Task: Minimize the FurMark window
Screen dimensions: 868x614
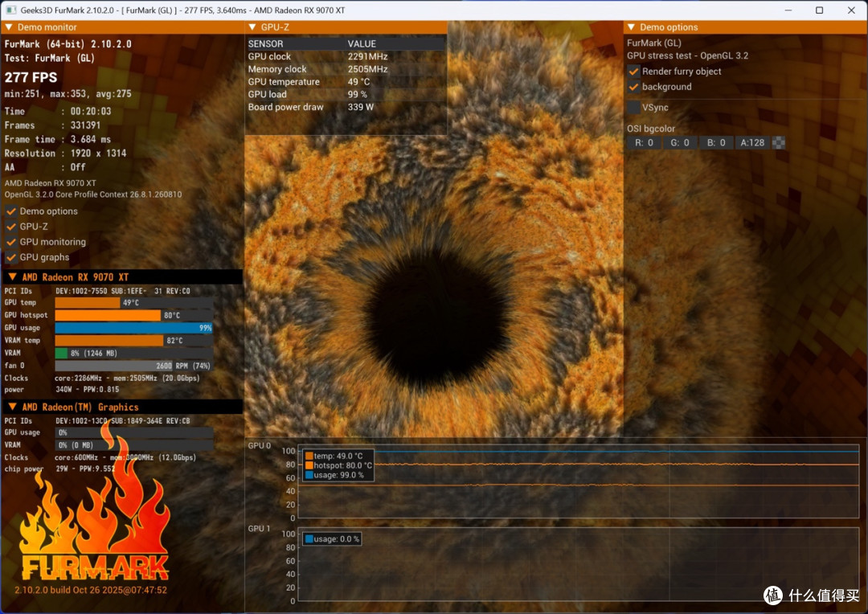Action: (x=788, y=10)
